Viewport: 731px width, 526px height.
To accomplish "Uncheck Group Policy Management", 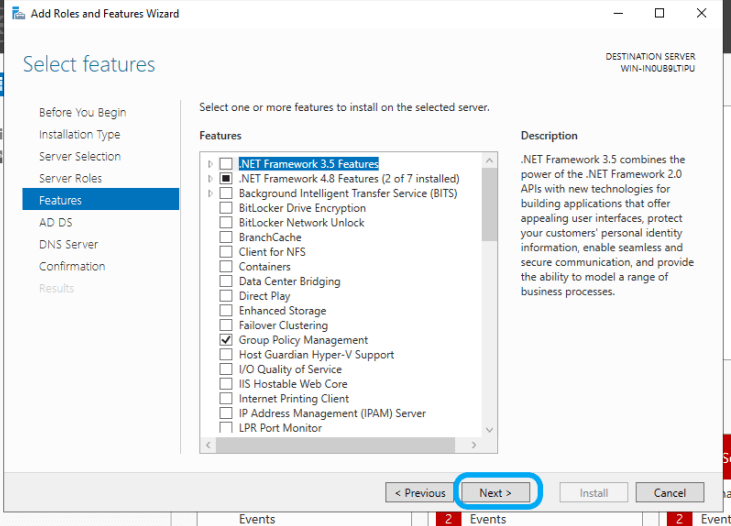I will tap(226, 340).
